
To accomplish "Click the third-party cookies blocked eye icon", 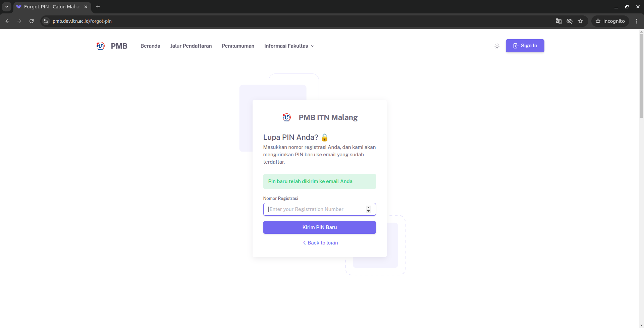I will tap(570, 21).
